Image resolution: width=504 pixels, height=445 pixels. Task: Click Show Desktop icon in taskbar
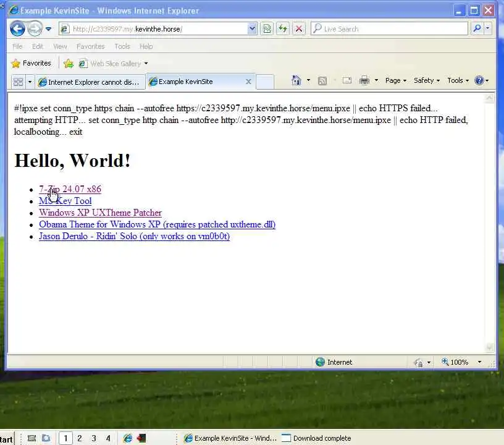tap(32, 438)
